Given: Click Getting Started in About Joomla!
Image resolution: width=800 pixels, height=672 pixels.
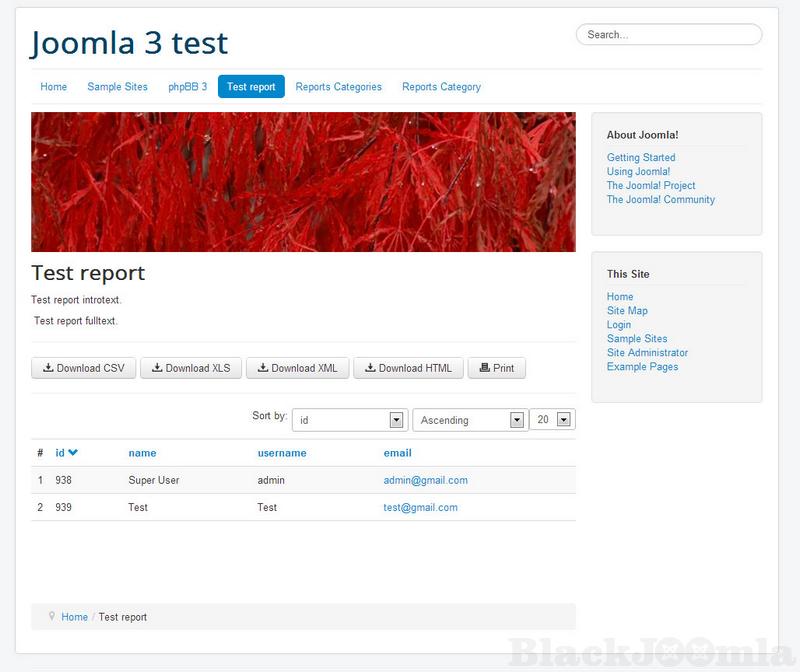Looking at the screenshot, I should click(641, 157).
